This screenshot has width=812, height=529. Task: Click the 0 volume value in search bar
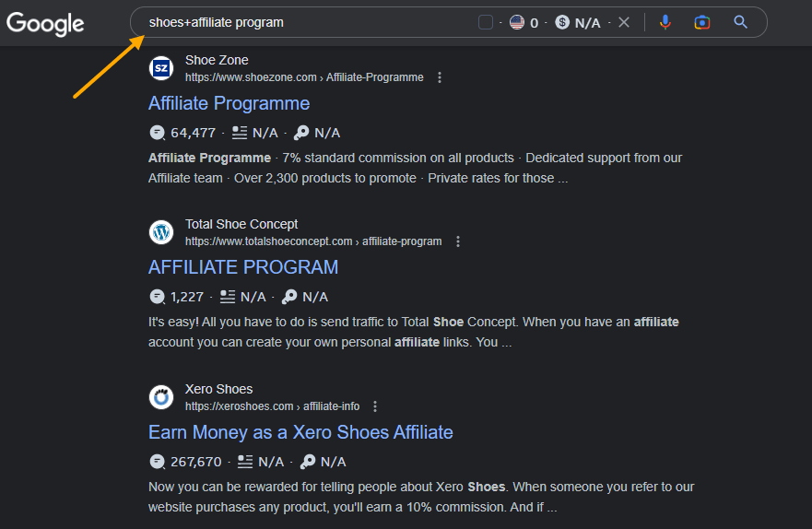535,23
